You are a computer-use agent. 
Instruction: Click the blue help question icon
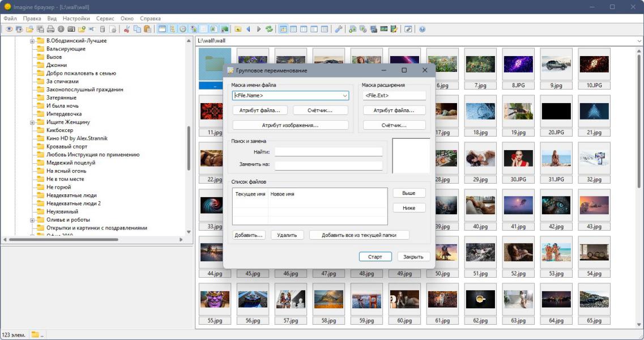point(422,29)
